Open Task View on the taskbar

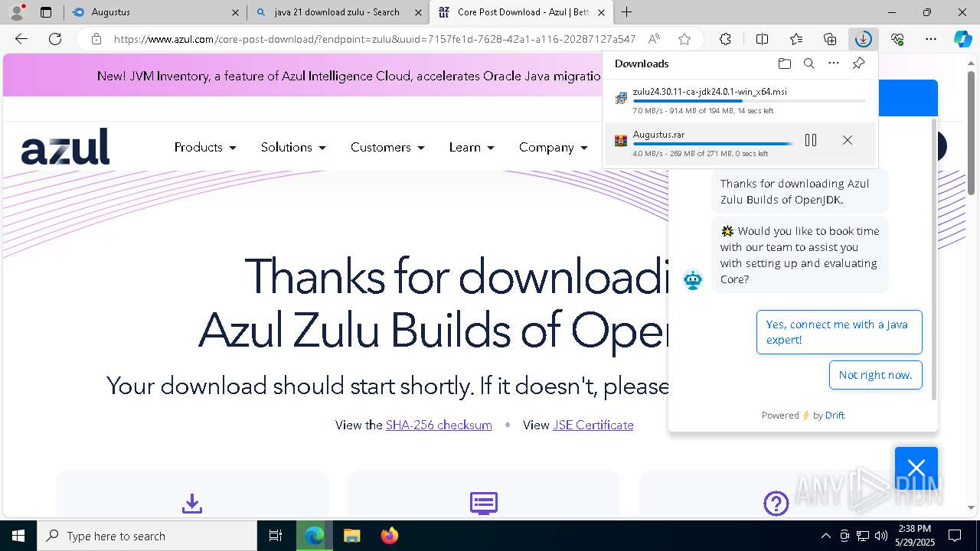[x=276, y=536]
